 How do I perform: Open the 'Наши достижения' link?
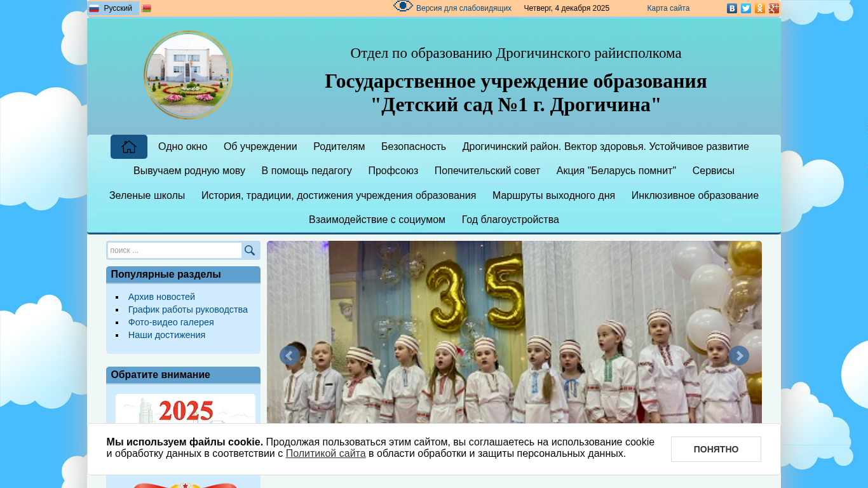pyautogui.click(x=167, y=335)
